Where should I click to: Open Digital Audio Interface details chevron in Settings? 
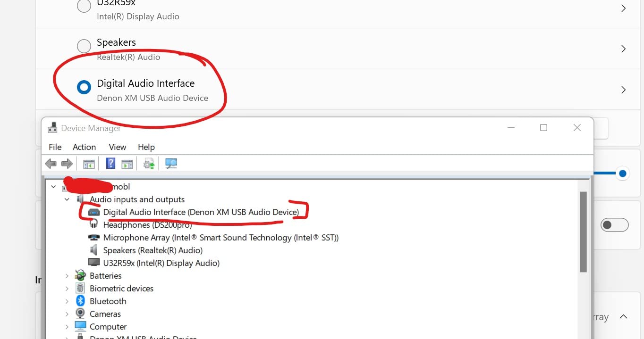[624, 90]
